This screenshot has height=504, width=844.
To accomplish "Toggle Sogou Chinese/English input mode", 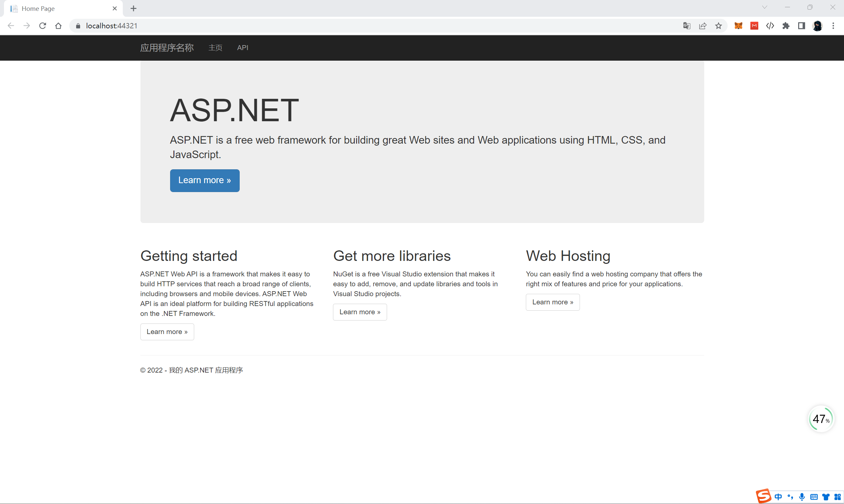I will point(778,497).
